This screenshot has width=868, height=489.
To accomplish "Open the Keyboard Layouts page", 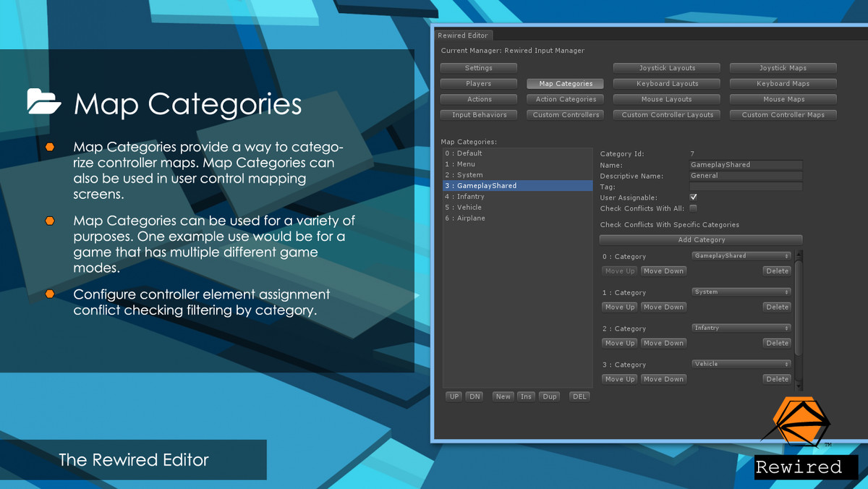I will (667, 84).
